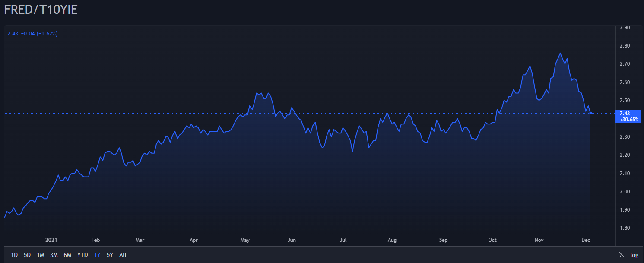Click the Mar date axis label
Screen dimensions: 644x263
[140, 240]
